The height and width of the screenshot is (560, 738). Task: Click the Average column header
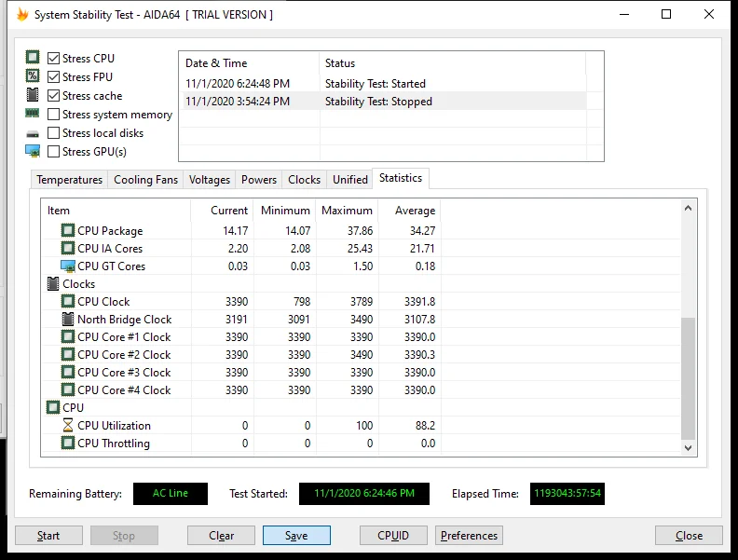[x=409, y=211]
